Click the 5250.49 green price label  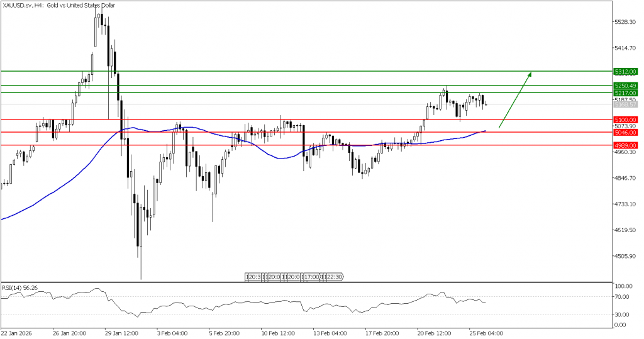pyautogui.click(x=625, y=86)
